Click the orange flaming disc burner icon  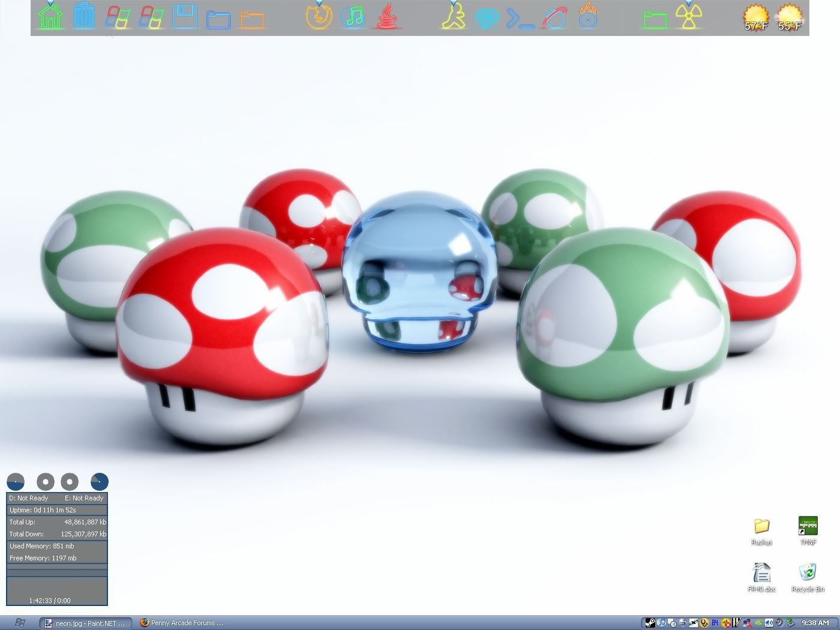click(x=588, y=17)
